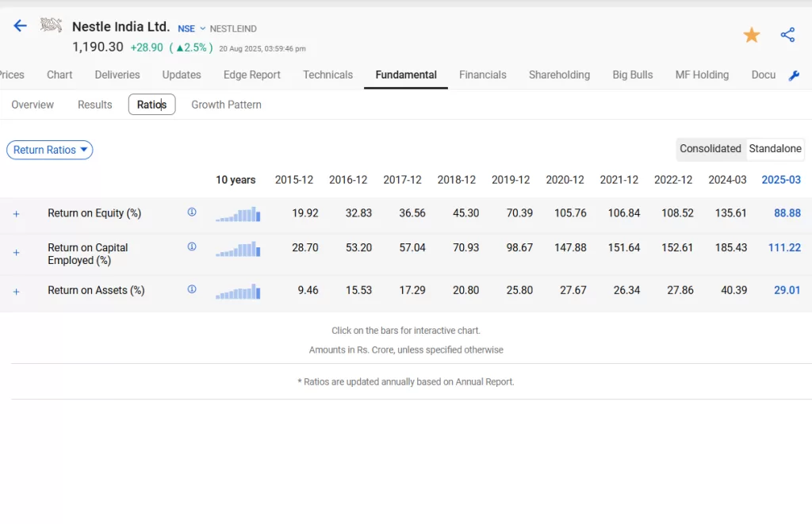The width and height of the screenshot is (812, 524).
Task: Open the Deliveries tab
Action: (117, 75)
